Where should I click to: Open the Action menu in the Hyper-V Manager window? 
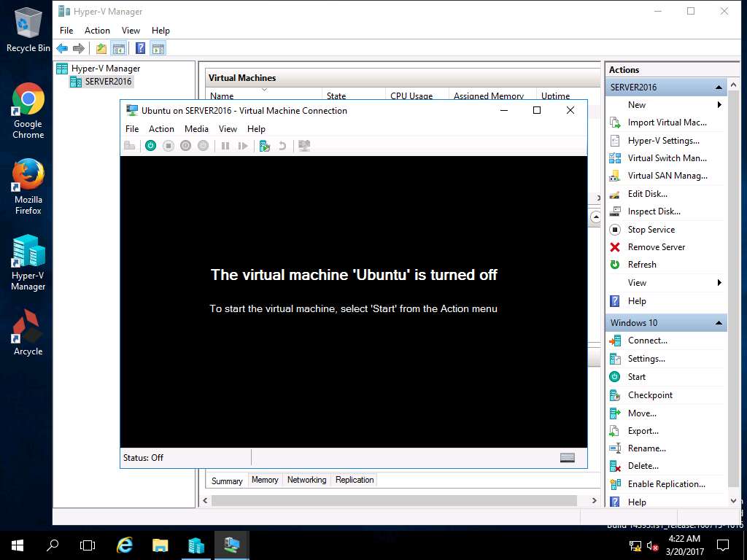(x=97, y=31)
